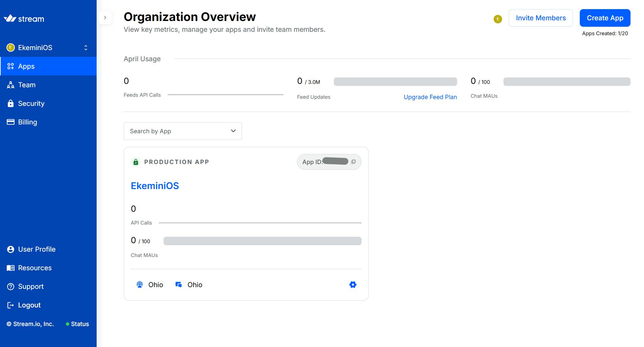
Task: Open User Profile from the sidebar
Action: pos(36,249)
